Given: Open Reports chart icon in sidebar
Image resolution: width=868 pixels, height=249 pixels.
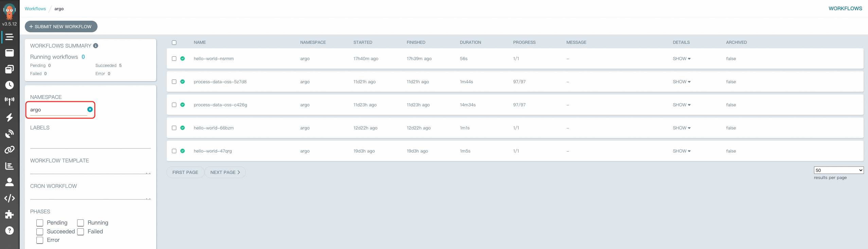Looking at the screenshot, I should coord(10,166).
